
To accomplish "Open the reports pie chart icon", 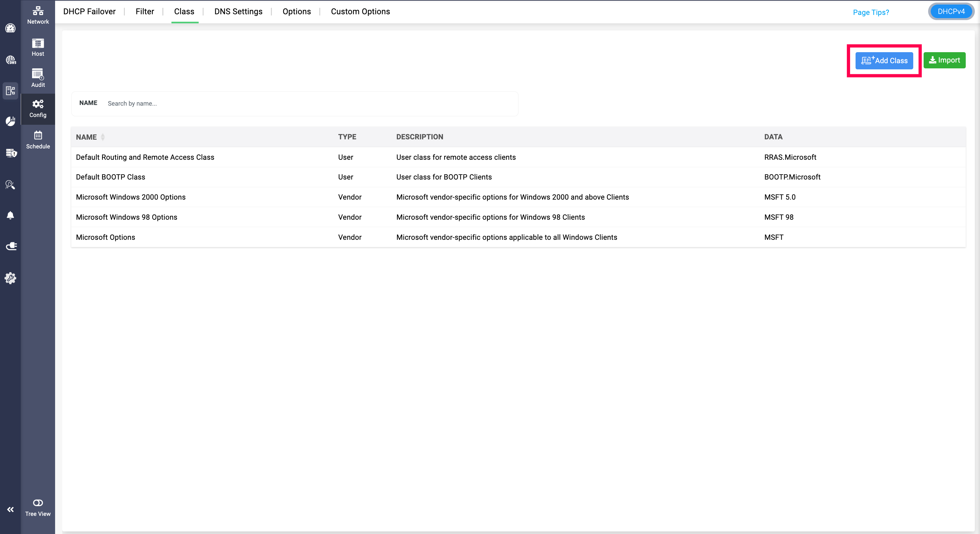I will point(10,121).
